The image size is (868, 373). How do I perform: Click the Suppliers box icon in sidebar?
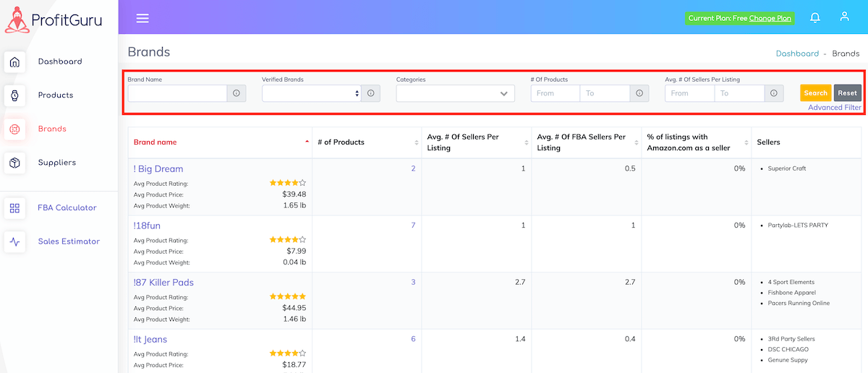pyautogui.click(x=14, y=163)
